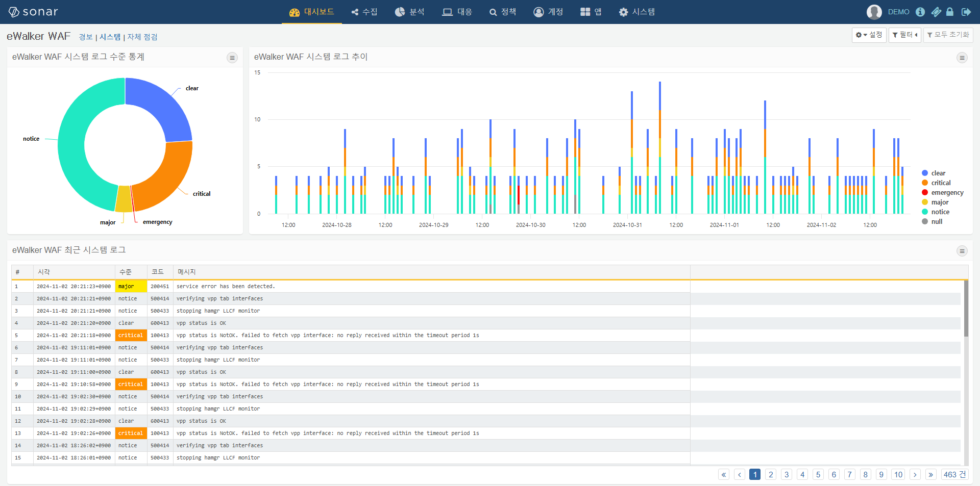Image resolution: width=980 pixels, height=486 pixels.
Task: Open the 설정 settings dropdown
Action: point(869,35)
